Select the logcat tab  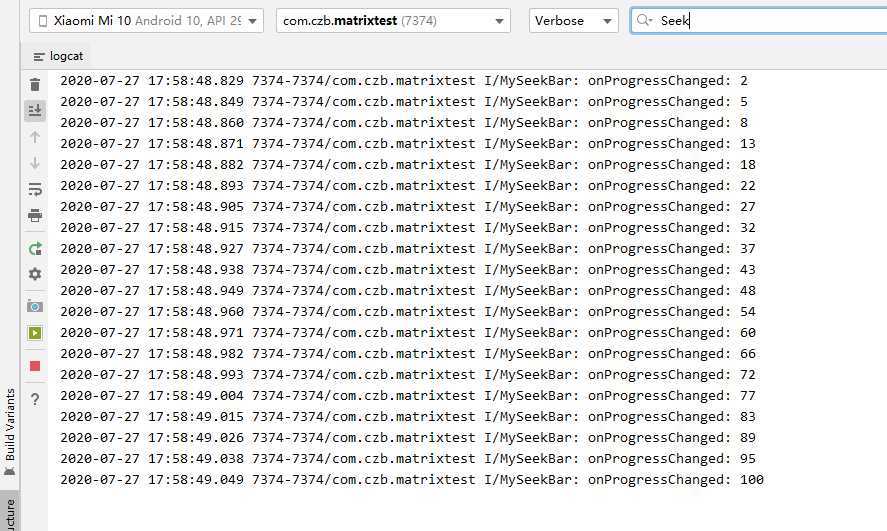[58, 56]
